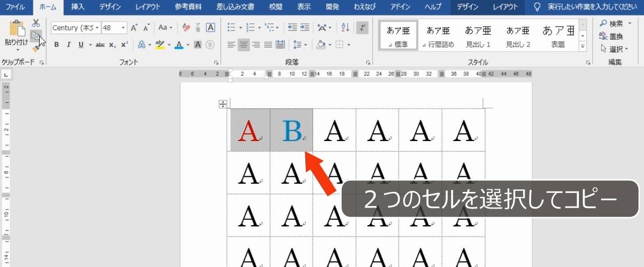The image size is (644, 267).
Task: Toggle superscript formatting
Action: tap(124, 45)
